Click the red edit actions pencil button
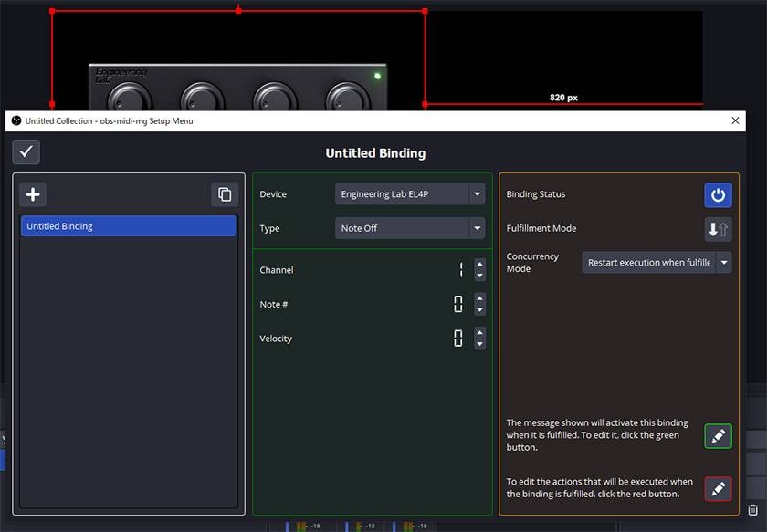This screenshot has width=767, height=532. [x=718, y=489]
